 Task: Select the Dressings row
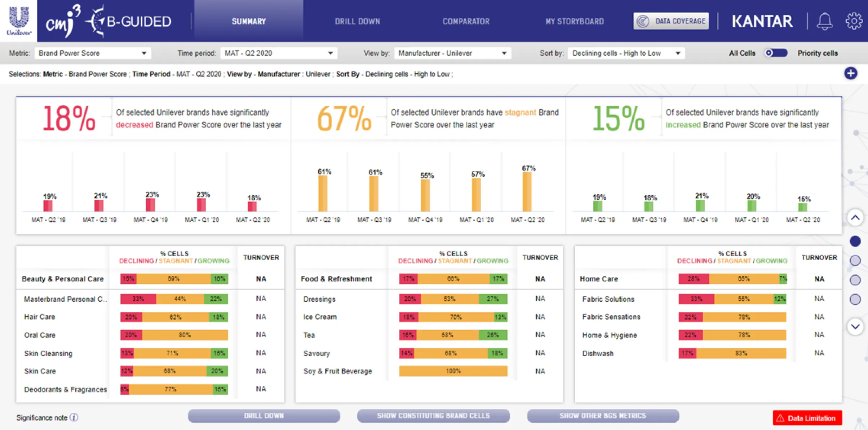pyautogui.click(x=429, y=299)
